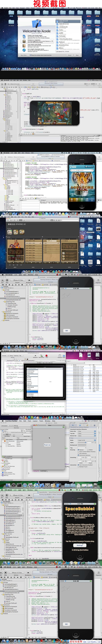Screen dimensions: 102x644
Task: Open the Navigate menu in Xcode menu bar
Action: tap(22, 8)
